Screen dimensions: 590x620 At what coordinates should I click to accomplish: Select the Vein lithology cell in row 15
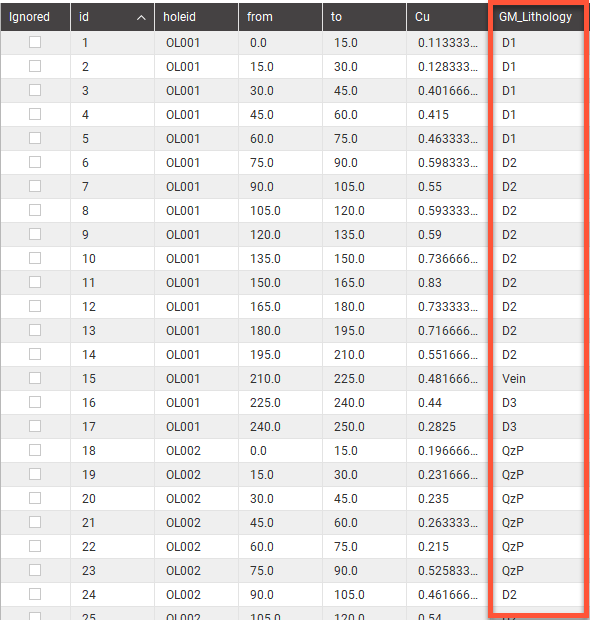(537, 378)
